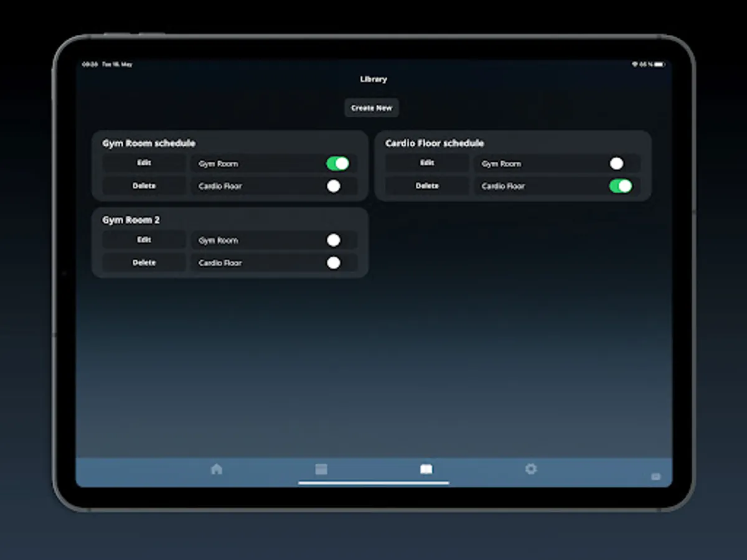Select the Library book tab icon

coord(426,469)
